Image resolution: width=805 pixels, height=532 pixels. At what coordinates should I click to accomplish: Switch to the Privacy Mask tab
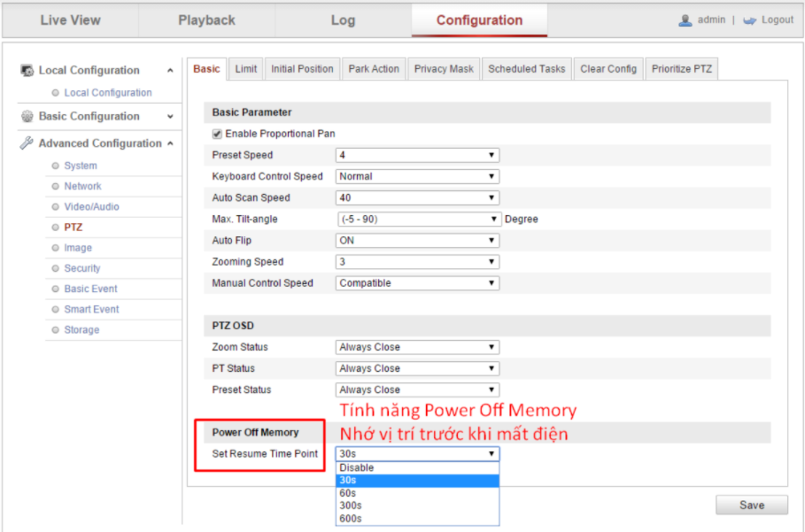coord(444,69)
